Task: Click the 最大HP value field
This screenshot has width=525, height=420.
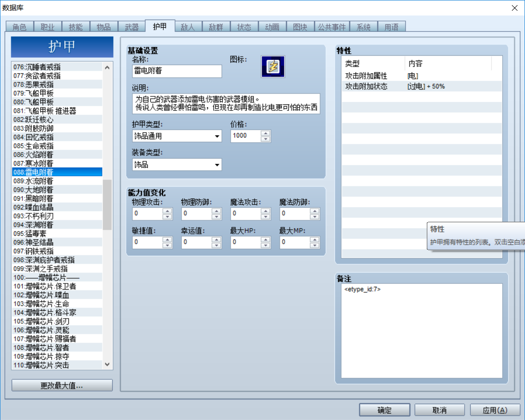Action: (246, 242)
